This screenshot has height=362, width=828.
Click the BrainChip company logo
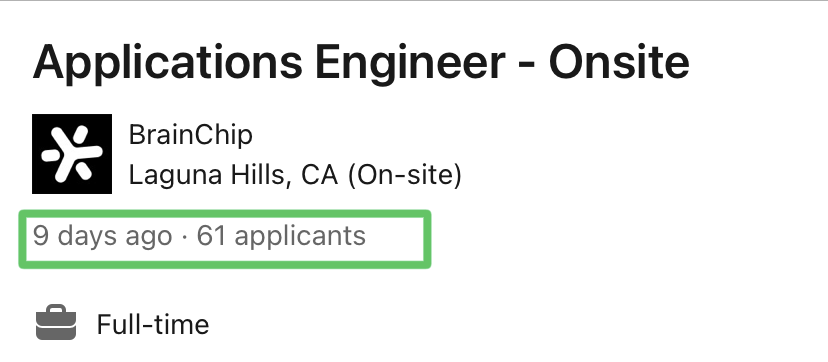[72, 154]
